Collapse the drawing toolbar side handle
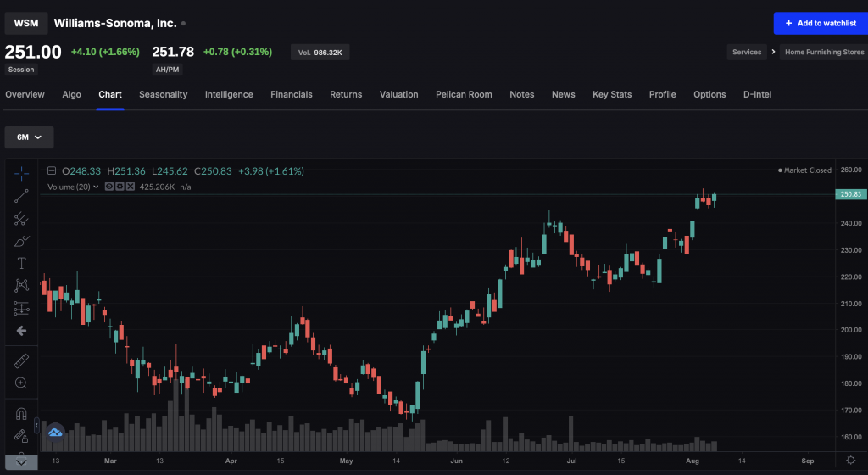The height and width of the screenshot is (475, 868). point(36,425)
